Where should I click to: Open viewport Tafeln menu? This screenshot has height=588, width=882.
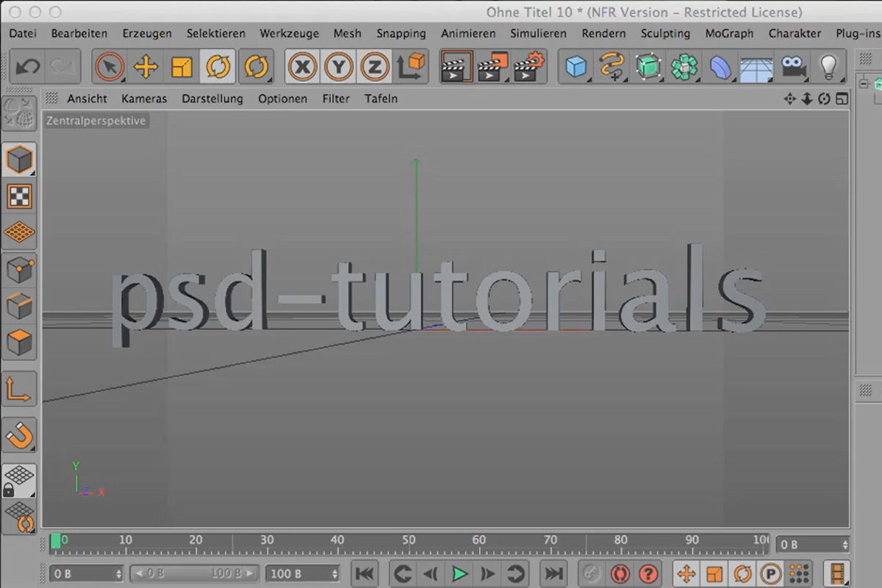coord(381,98)
